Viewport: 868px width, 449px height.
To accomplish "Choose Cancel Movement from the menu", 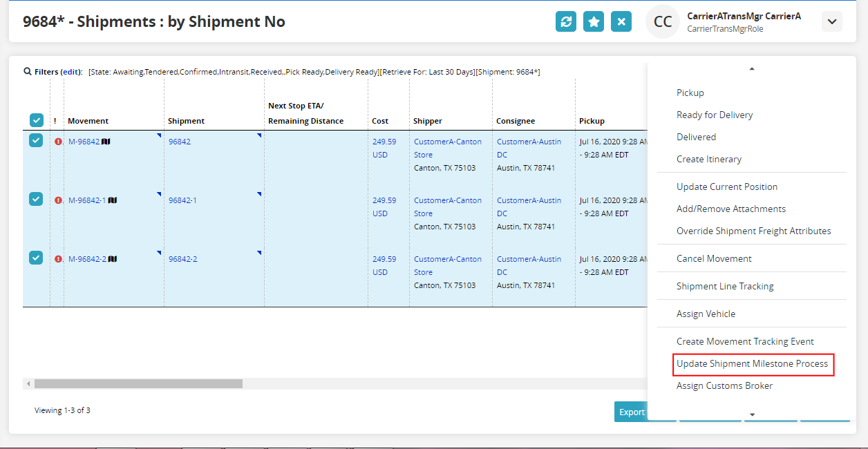I will 714,258.
